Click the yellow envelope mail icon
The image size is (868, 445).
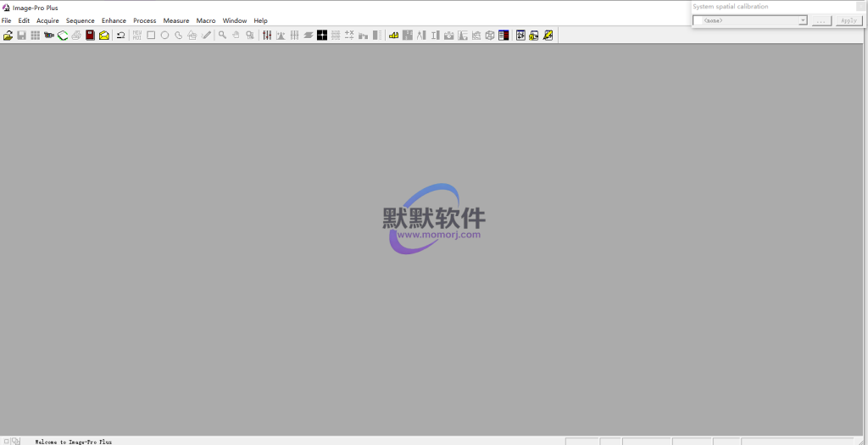[103, 36]
